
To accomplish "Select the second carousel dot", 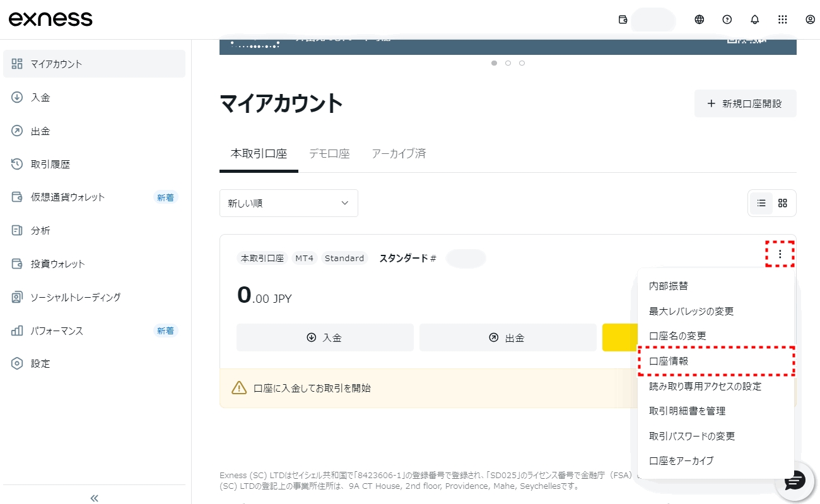I will (x=508, y=63).
